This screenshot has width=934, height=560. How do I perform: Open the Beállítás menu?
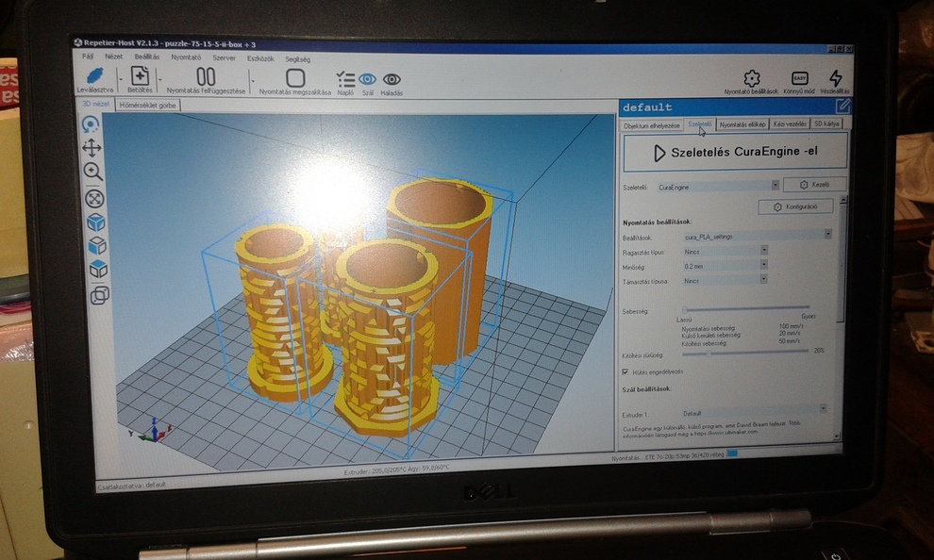146,57
